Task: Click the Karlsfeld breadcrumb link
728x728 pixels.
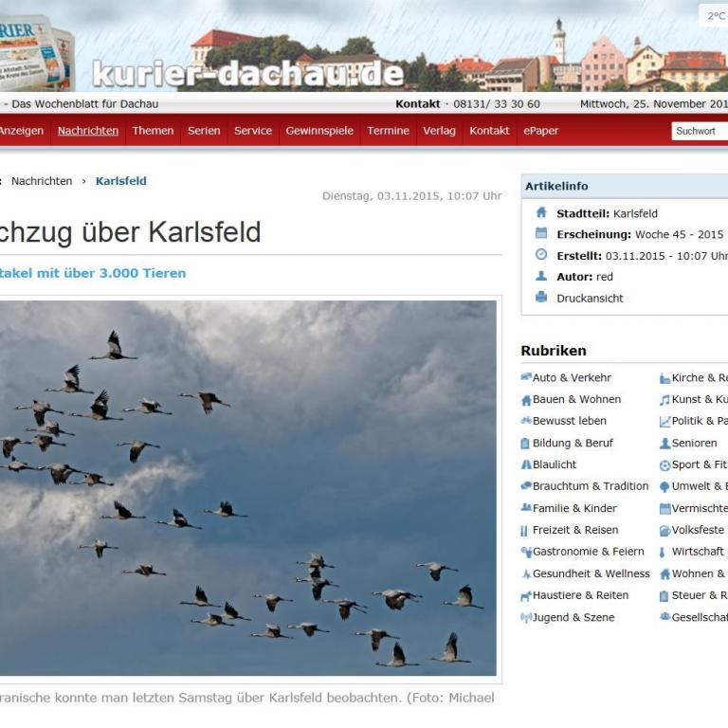Action: [x=121, y=181]
